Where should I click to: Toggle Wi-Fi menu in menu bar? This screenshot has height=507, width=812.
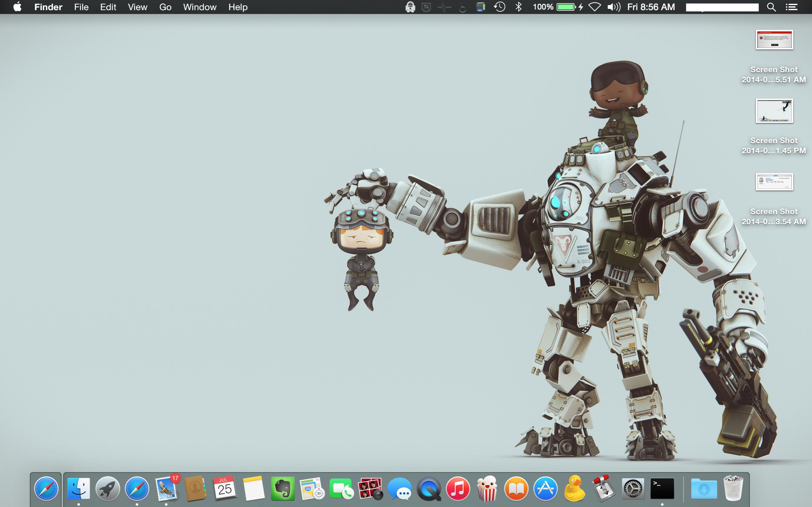595,7
